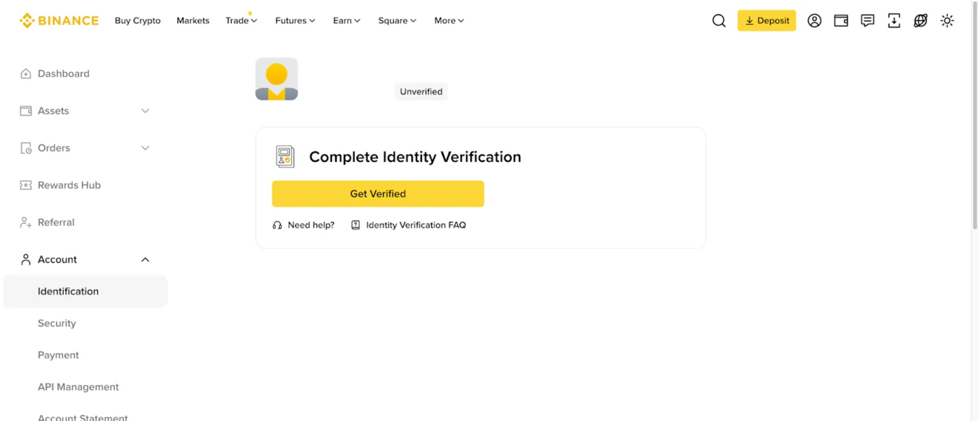This screenshot has width=980, height=421.
Task: Open the Trade dropdown menu
Action: (241, 20)
